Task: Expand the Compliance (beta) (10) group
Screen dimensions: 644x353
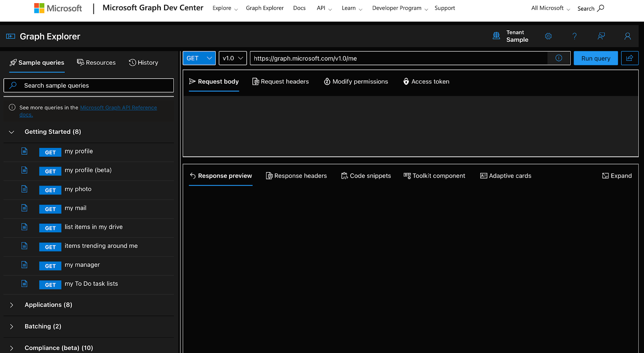Action: [x=12, y=348]
